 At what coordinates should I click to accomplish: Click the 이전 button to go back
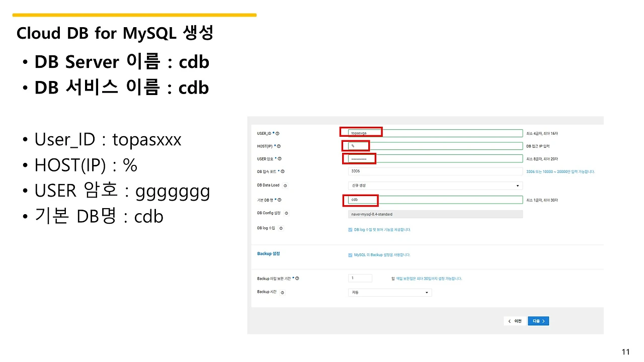(515, 321)
